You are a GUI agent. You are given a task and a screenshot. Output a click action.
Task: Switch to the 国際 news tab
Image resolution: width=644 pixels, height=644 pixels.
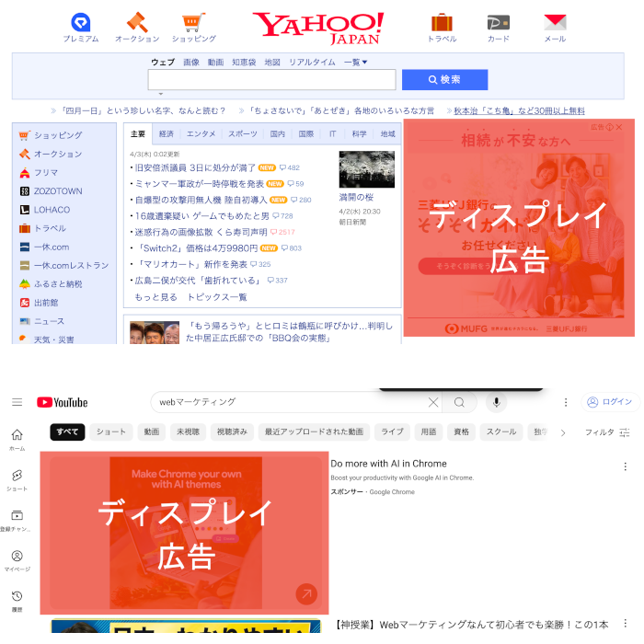pyautogui.click(x=306, y=134)
